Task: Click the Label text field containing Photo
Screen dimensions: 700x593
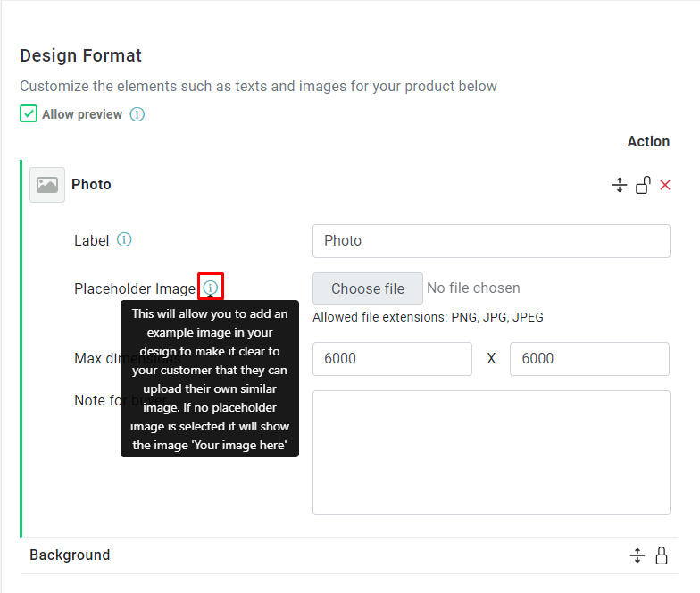Action: pos(491,241)
